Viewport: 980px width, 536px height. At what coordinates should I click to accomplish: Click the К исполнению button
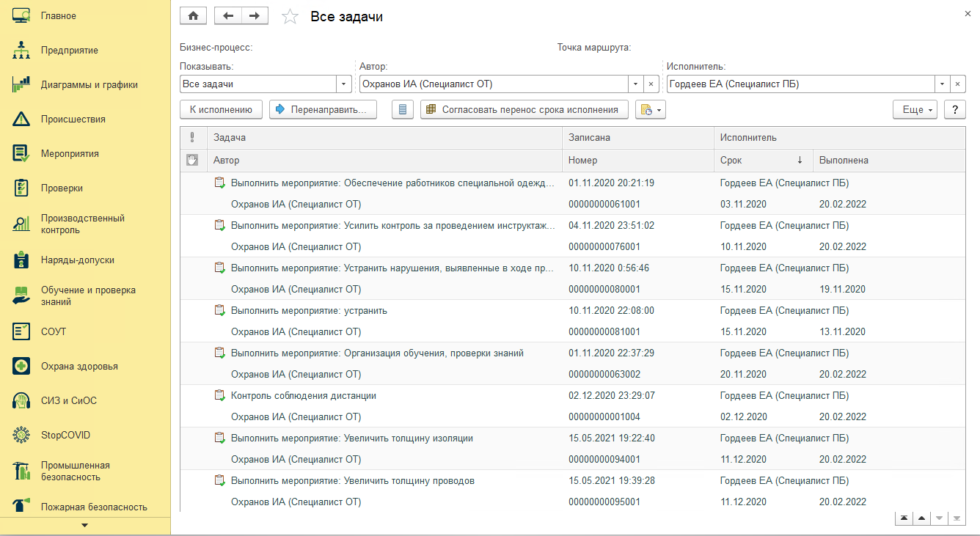(221, 110)
